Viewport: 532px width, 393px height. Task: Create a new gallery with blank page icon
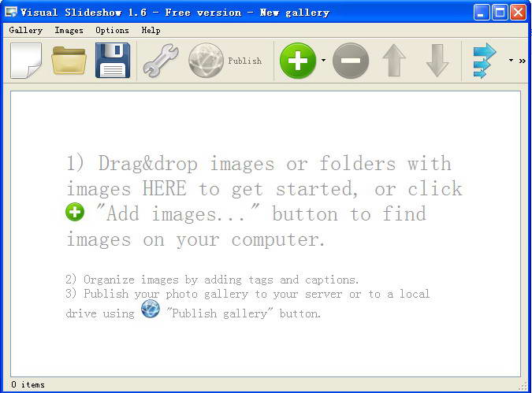pyautogui.click(x=26, y=61)
